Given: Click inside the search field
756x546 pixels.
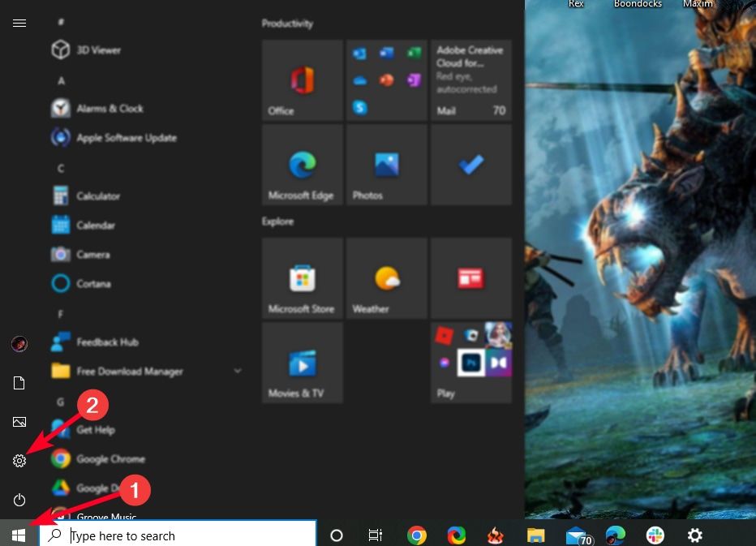Looking at the screenshot, I should point(178,535).
